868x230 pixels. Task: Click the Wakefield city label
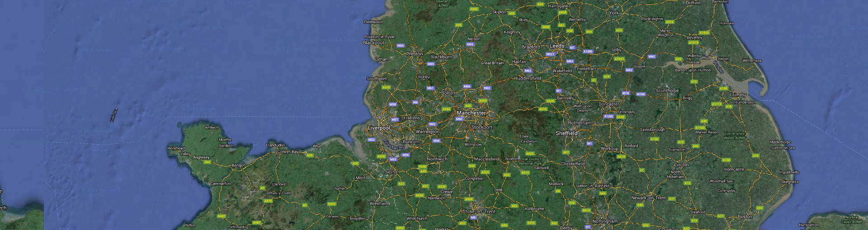pyautogui.click(x=562, y=71)
